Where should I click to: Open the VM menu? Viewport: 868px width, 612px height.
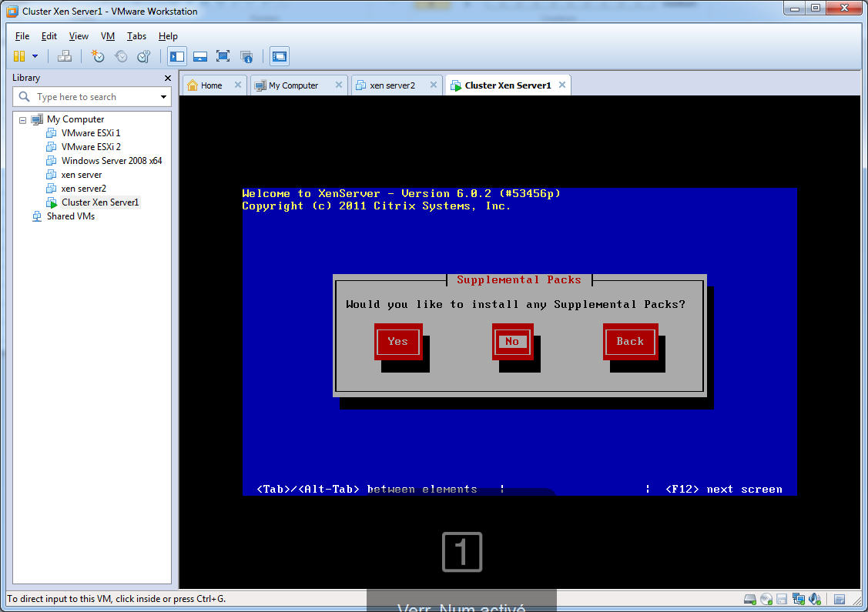point(108,36)
